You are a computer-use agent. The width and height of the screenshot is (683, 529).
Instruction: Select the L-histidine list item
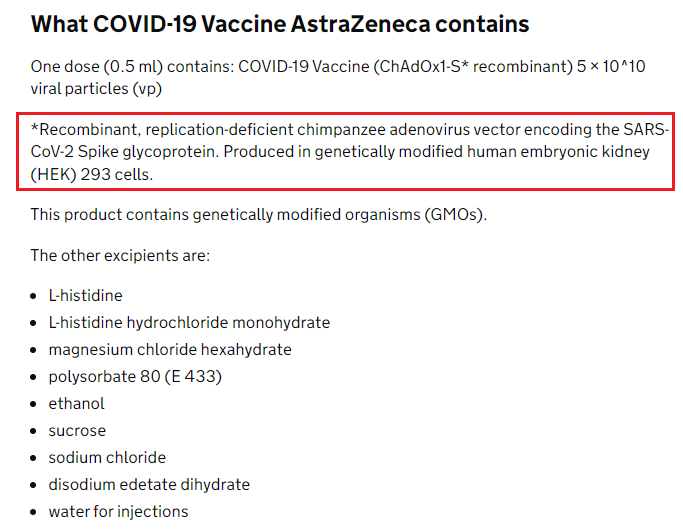85,295
